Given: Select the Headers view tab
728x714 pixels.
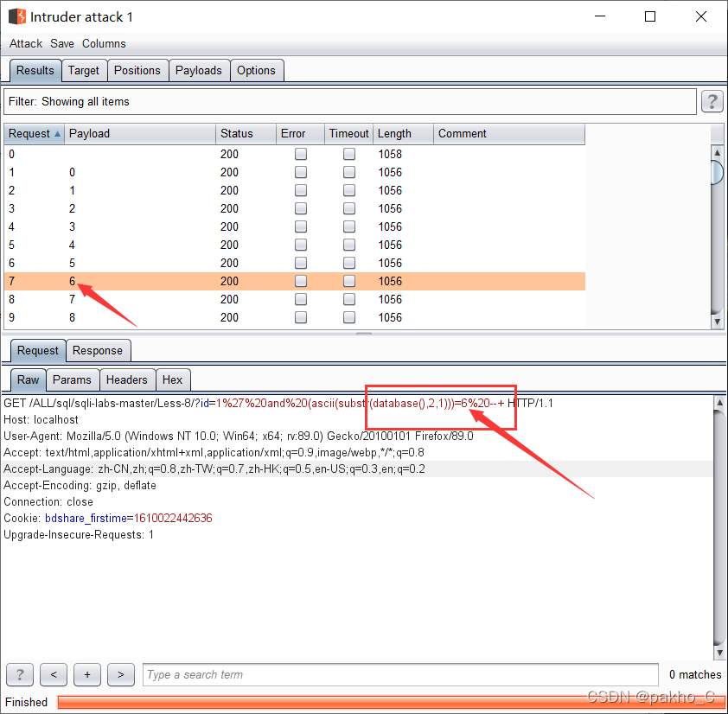Looking at the screenshot, I should 127,379.
